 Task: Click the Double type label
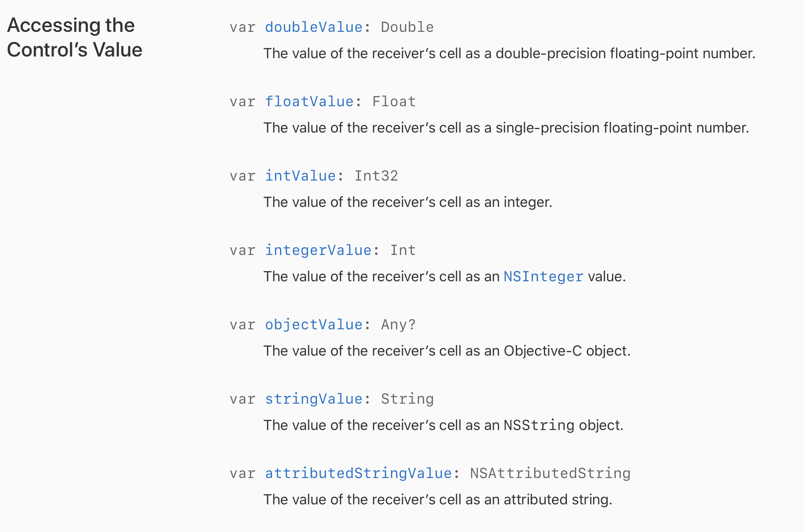(x=407, y=27)
